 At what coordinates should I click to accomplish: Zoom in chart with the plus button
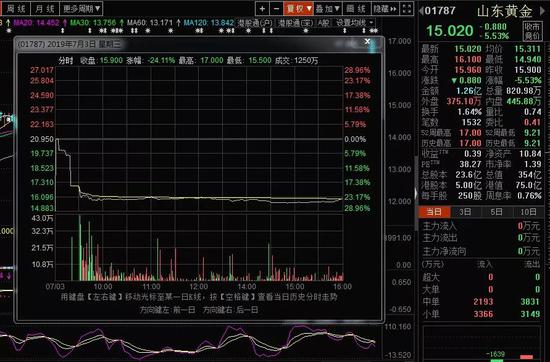tap(262, 9)
